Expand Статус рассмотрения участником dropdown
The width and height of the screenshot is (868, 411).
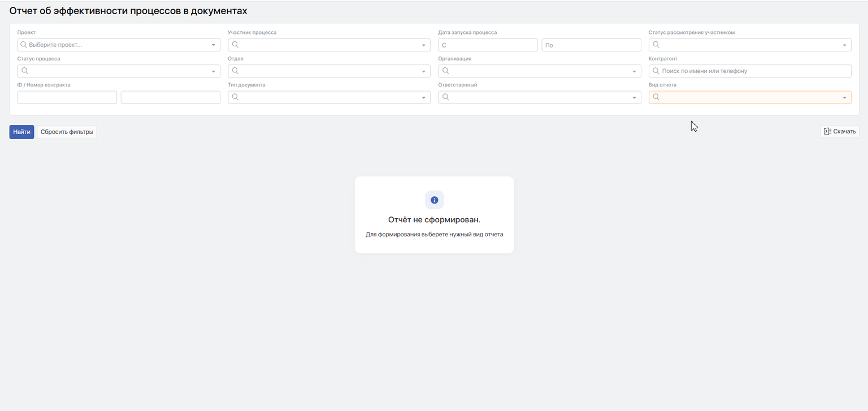click(844, 45)
